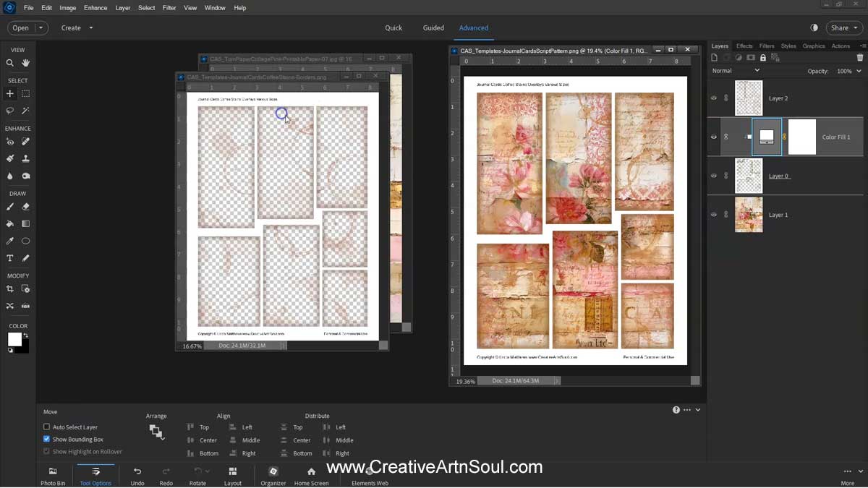Switch to the Effects tab
Image resolution: width=868 pixels, height=488 pixels.
[x=744, y=45]
